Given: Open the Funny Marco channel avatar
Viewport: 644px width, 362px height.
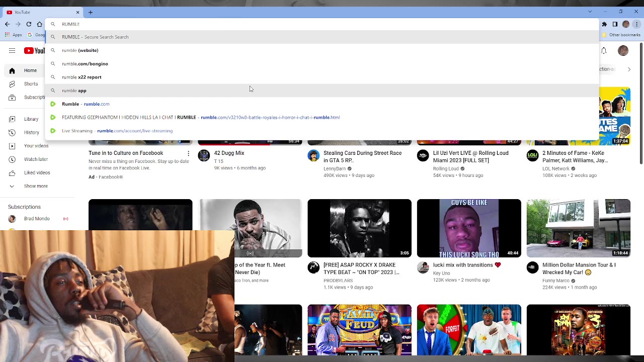Looking at the screenshot, I should click(x=532, y=267).
